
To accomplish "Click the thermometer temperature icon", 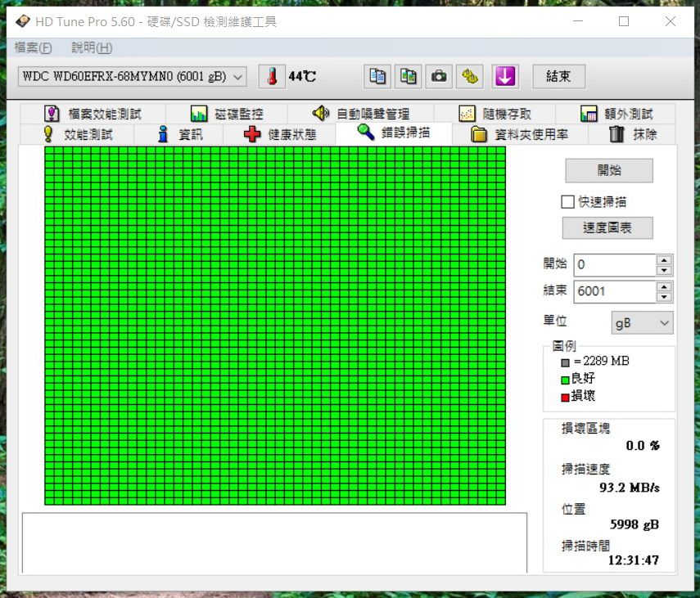I will point(272,77).
